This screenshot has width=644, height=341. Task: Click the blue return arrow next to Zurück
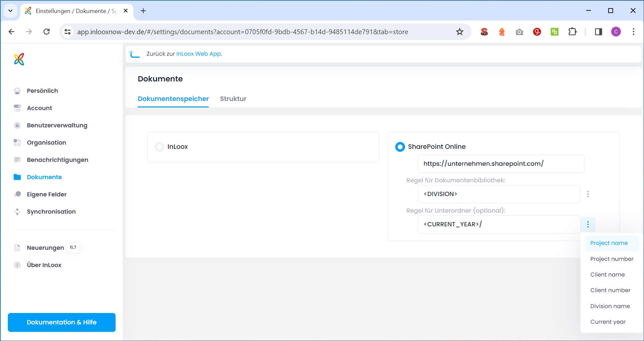pyautogui.click(x=134, y=53)
